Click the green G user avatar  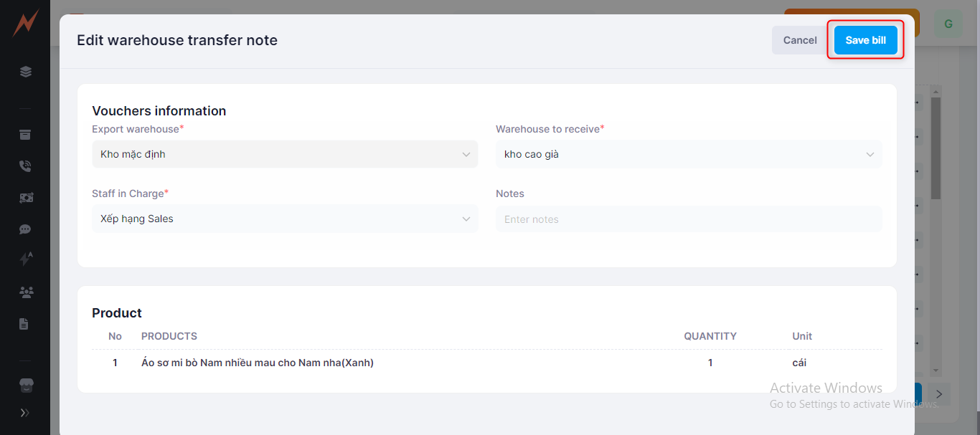click(x=948, y=24)
